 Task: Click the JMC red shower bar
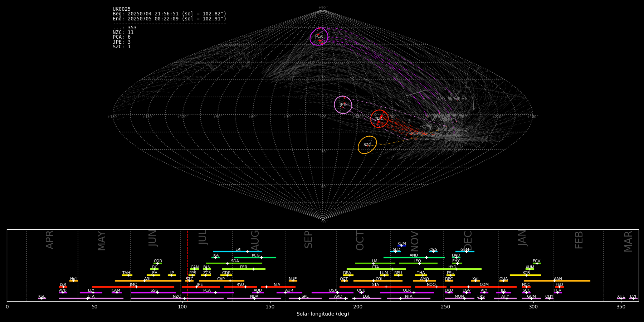(133, 287)
